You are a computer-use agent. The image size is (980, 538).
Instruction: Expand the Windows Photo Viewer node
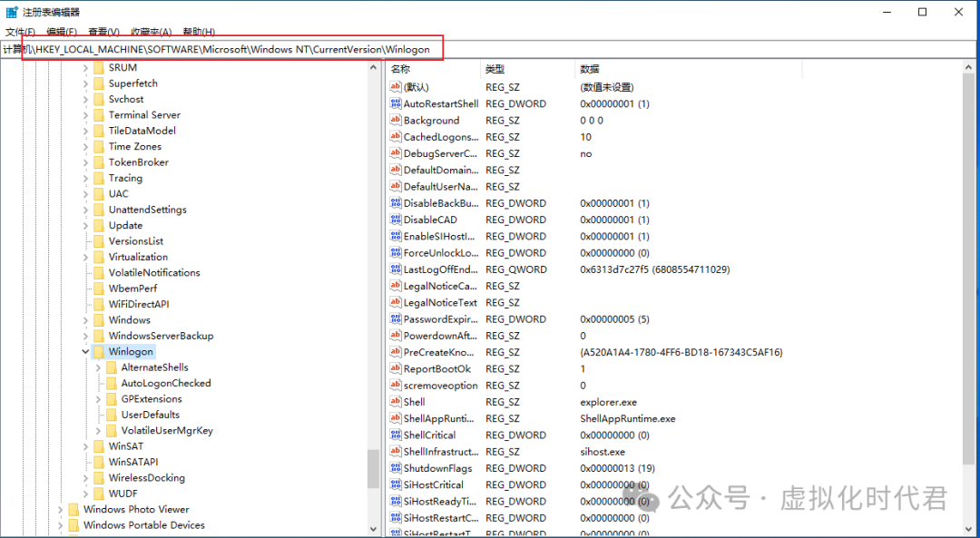pyautogui.click(x=61, y=509)
